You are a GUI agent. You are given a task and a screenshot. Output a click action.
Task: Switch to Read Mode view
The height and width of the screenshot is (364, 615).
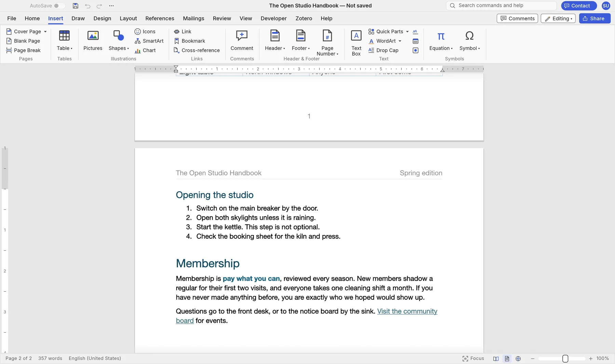pos(496,359)
